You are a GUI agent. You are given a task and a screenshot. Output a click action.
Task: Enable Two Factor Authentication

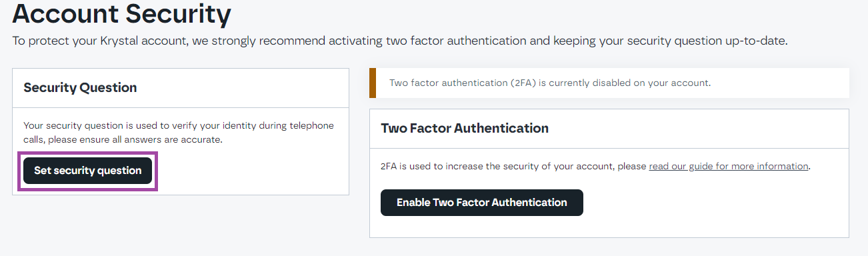point(481,203)
